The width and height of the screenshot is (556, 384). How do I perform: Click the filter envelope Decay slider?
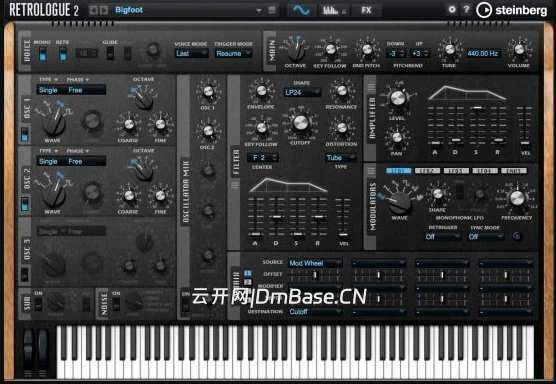coord(276,217)
